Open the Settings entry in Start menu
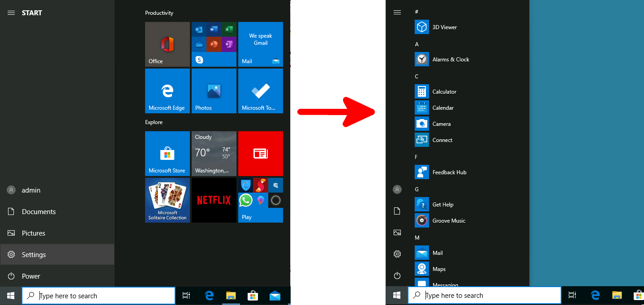Viewport: 644px width, 305px height. pyautogui.click(x=34, y=254)
